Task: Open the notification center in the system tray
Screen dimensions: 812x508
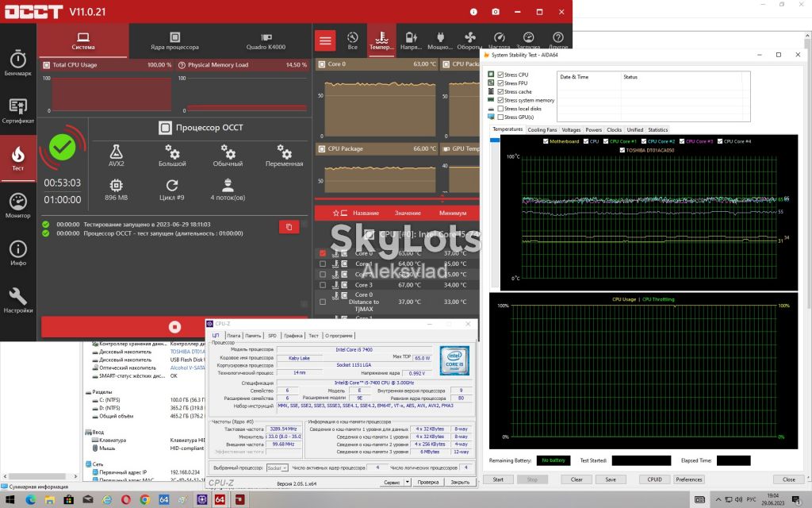Action: tap(796, 500)
